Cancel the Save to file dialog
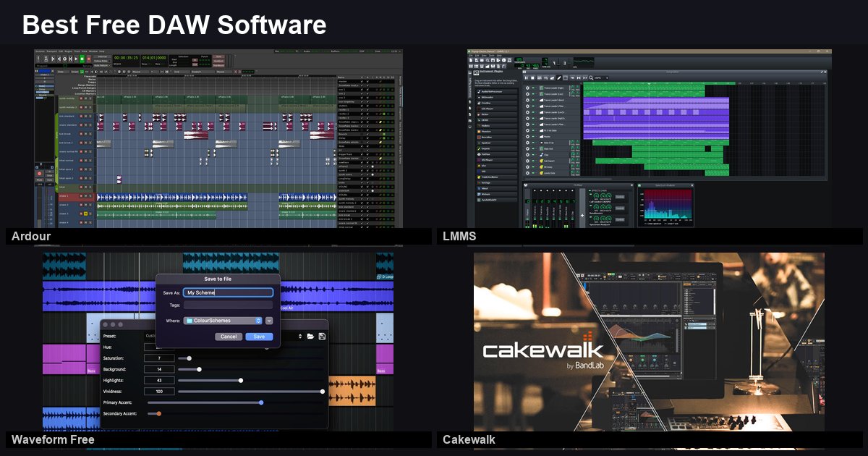The height and width of the screenshot is (456, 868). coord(229,336)
